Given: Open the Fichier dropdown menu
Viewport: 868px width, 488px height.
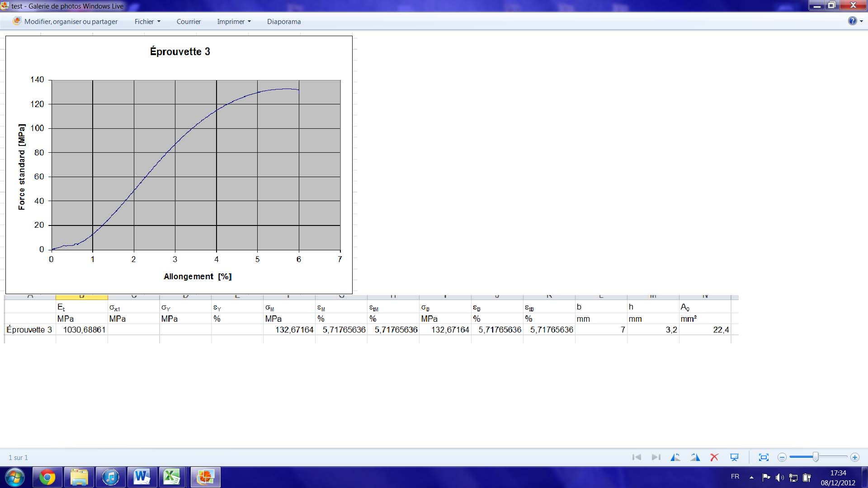Looking at the screenshot, I should coord(147,21).
